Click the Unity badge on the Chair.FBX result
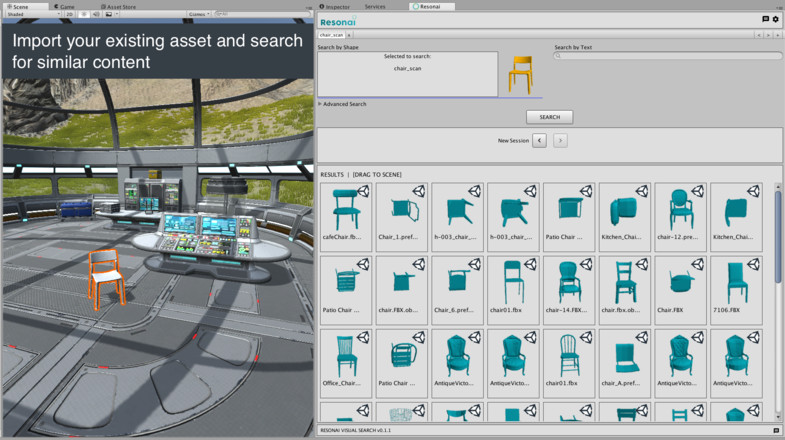This screenshot has width=785, height=440. point(697,264)
